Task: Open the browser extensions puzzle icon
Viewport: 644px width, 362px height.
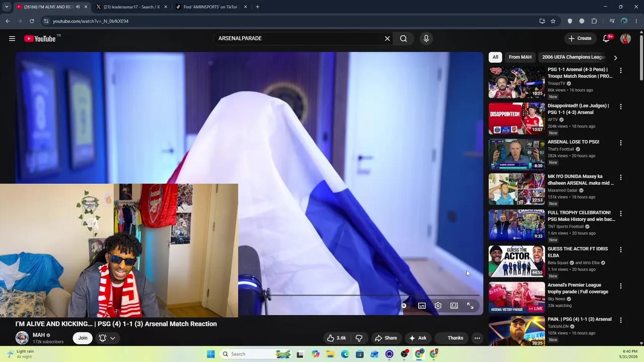Action: coord(594,21)
